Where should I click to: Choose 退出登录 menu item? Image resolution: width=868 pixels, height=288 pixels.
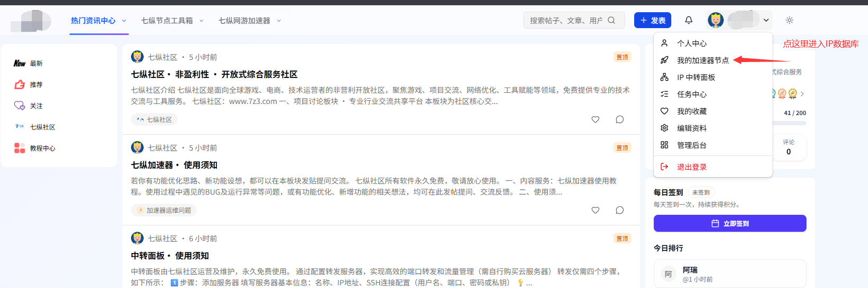coord(713,167)
